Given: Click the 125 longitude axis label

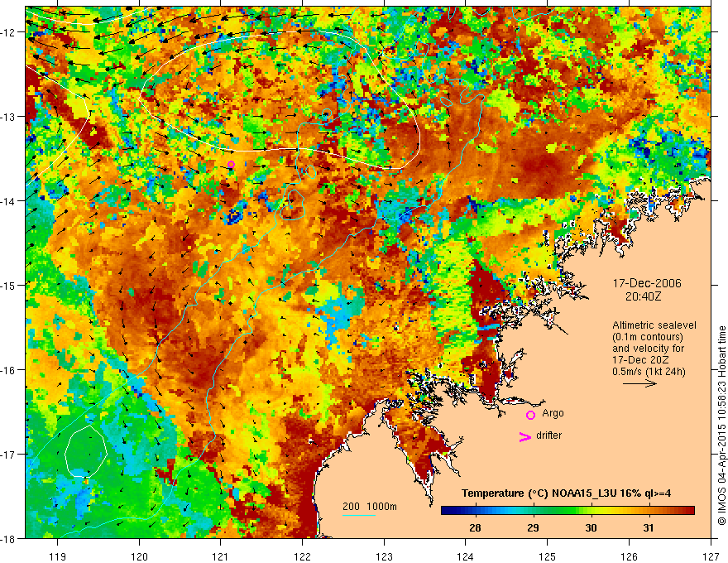Looking at the screenshot, I should pos(548,556).
